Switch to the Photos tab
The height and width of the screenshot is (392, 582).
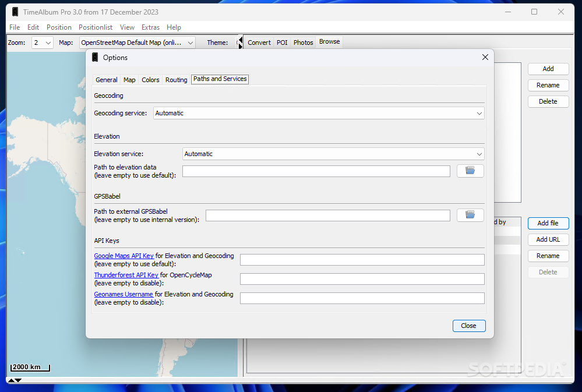tap(304, 43)
